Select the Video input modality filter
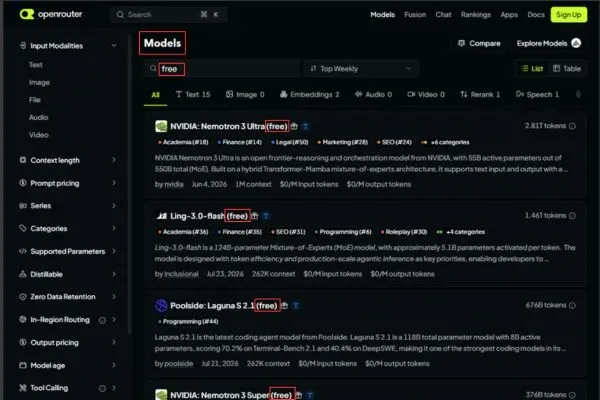 pos(38,135)
